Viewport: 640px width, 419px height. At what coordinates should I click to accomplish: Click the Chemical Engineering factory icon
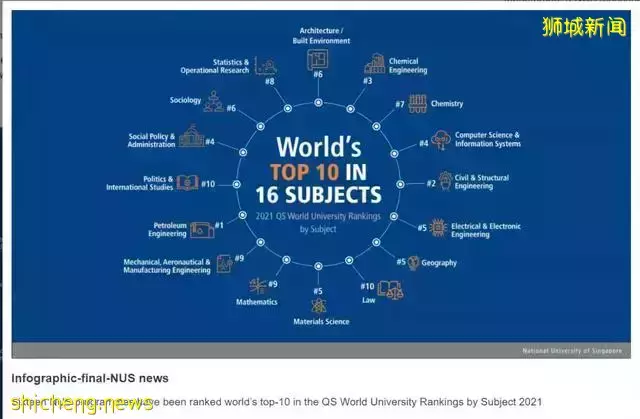click(x=375, y=64)
